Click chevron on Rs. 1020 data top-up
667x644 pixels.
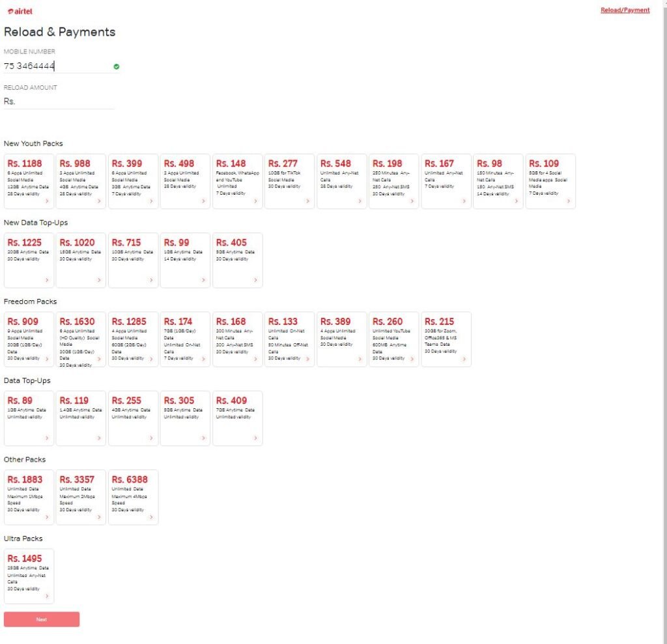(x=99, y=280)
